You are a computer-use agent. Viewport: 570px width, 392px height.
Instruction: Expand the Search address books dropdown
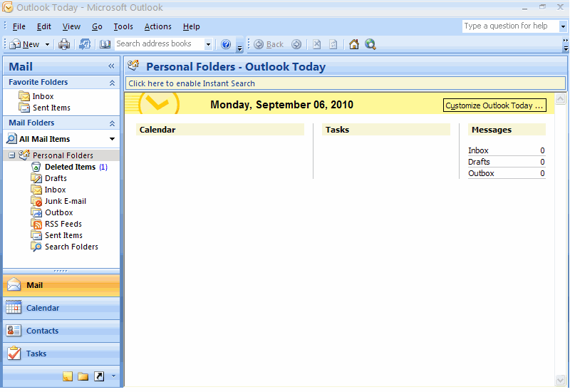(x=208, y=44)
